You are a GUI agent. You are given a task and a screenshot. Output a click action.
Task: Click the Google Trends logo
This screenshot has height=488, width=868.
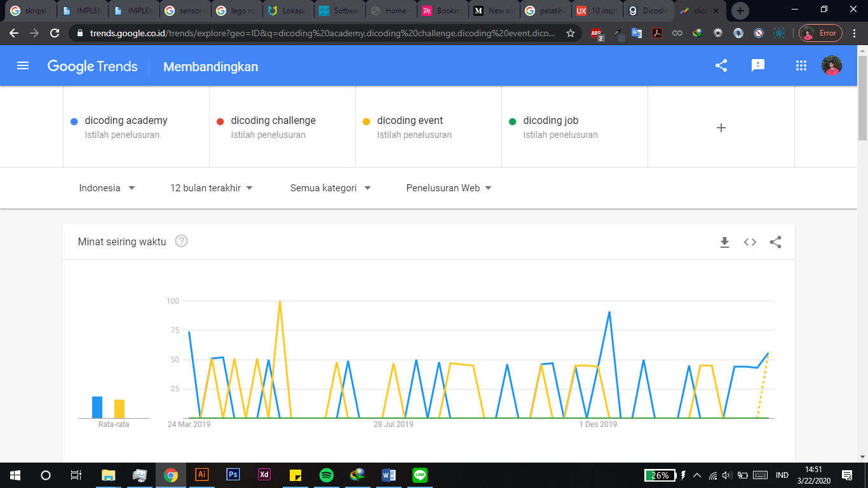pyautogui.click(x=93, y=66)
